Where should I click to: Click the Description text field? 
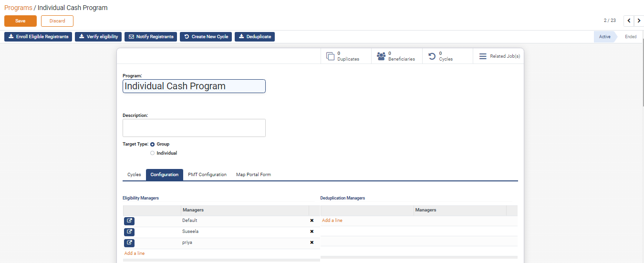click(x=194, y=128)
